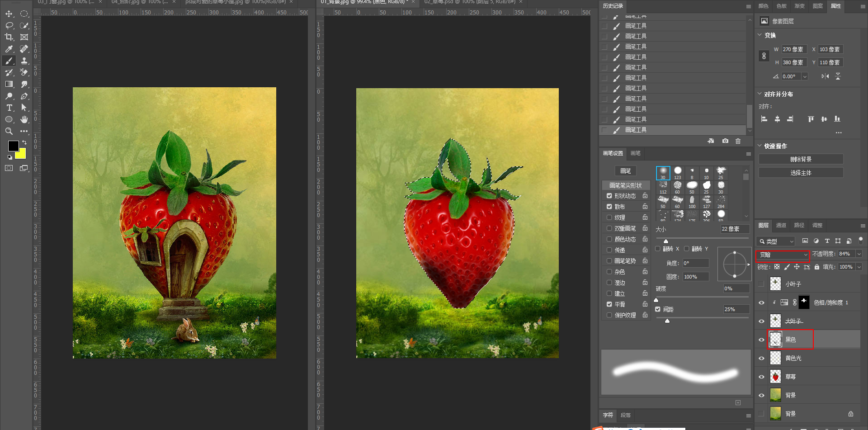Screen dimensions: 868x430
Task: Select the Clone Stamp tool
Action: pyautogui.click(x=24, y=61)
